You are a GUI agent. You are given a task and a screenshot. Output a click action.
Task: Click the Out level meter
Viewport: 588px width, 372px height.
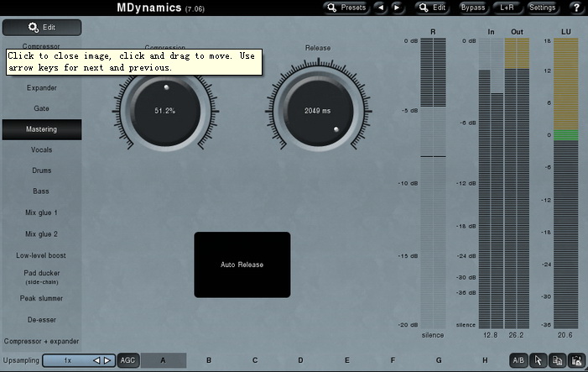517,183
